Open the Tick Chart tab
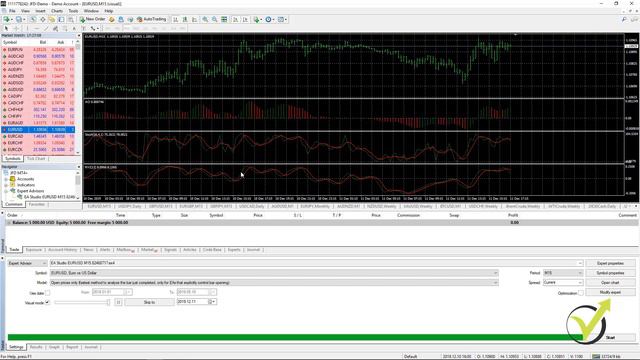This screenshot has width=640, height=360. pyautogui.click(x=36, y=158)
